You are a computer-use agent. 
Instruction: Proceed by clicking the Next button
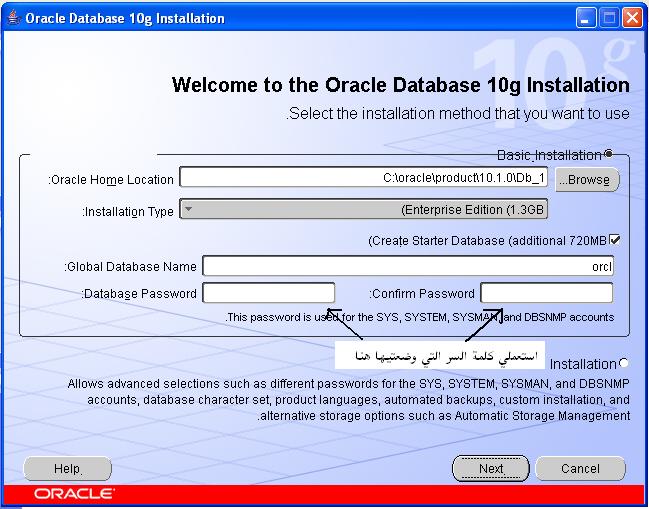490,468
